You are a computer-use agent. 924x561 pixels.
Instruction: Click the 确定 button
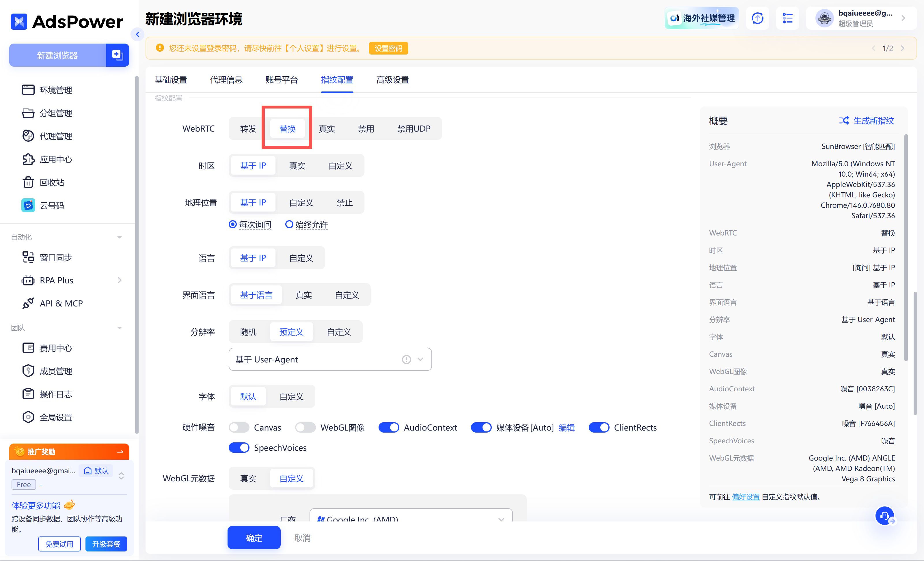(254, 538)
